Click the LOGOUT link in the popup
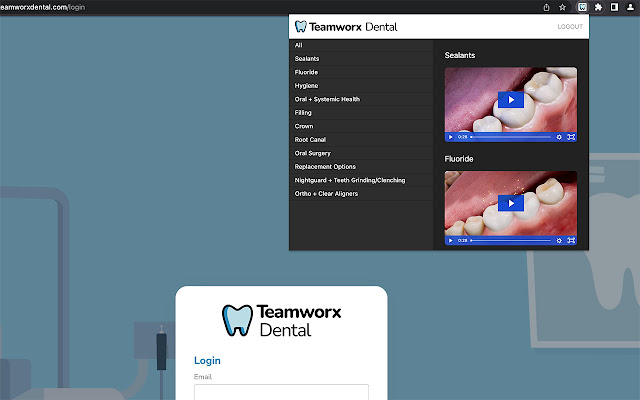 click(x=570, y=27)
